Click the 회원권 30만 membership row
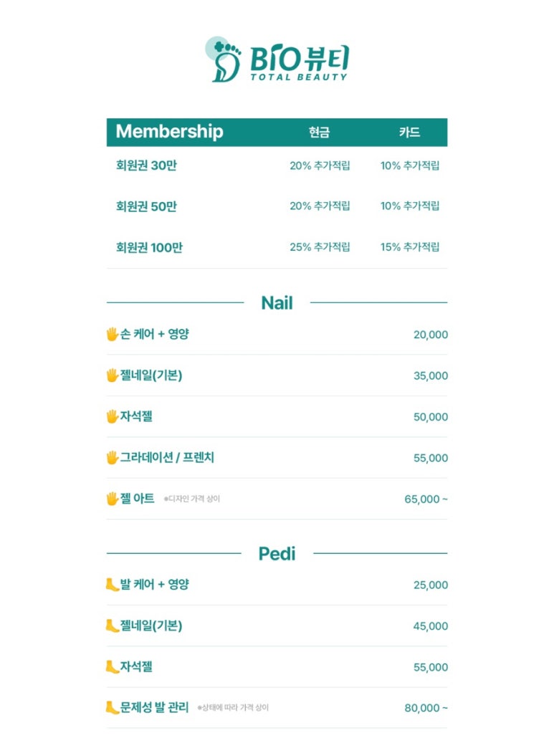This screenshot has height=756, width=554. point(277,166)
